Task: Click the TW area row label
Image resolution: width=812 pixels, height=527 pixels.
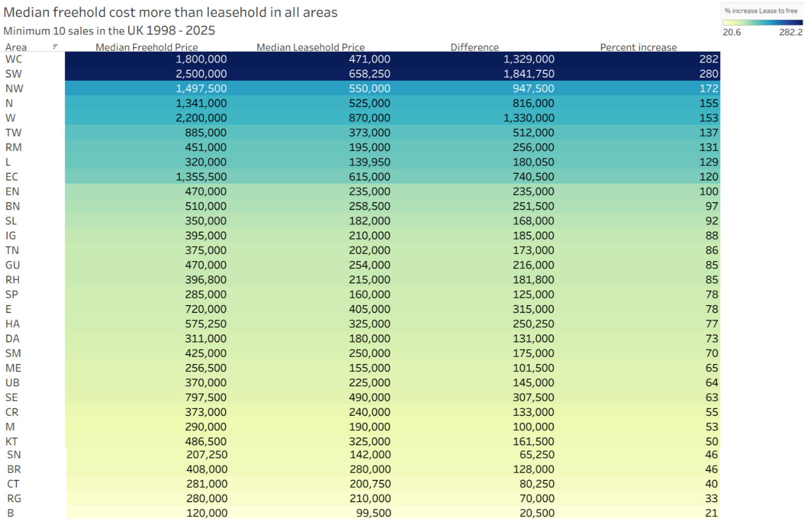Action: [x=13, y=132]
